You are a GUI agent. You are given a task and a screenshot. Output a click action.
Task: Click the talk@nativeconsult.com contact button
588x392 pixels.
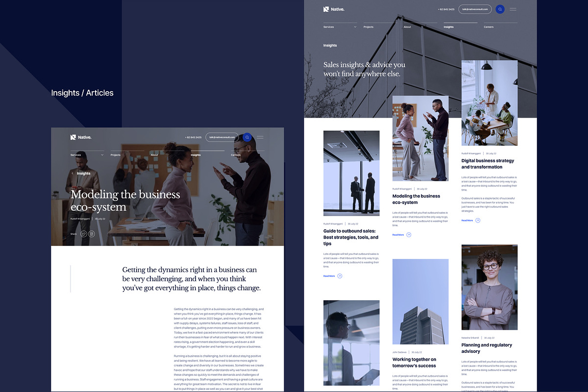click(474, 9)
